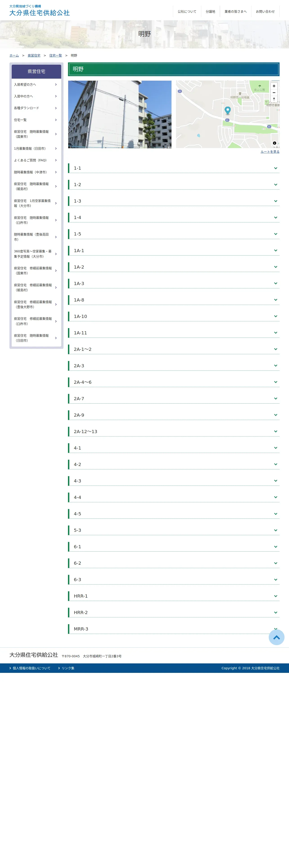This screenshot has width=289, height=868.
Task: Expand the 2A-12～13 section
Action: tap(174, 432)
